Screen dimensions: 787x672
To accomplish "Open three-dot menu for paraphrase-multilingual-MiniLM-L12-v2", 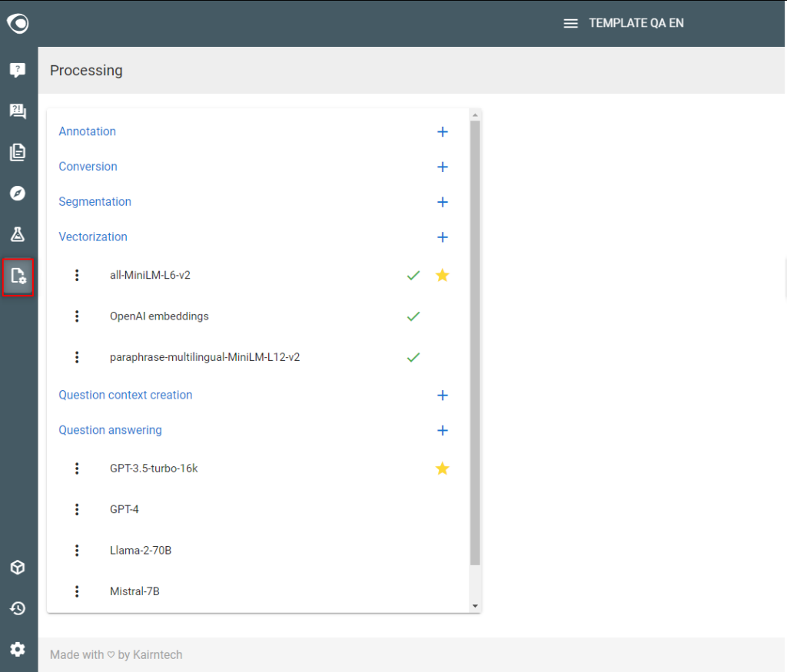I will click(77, 357).
